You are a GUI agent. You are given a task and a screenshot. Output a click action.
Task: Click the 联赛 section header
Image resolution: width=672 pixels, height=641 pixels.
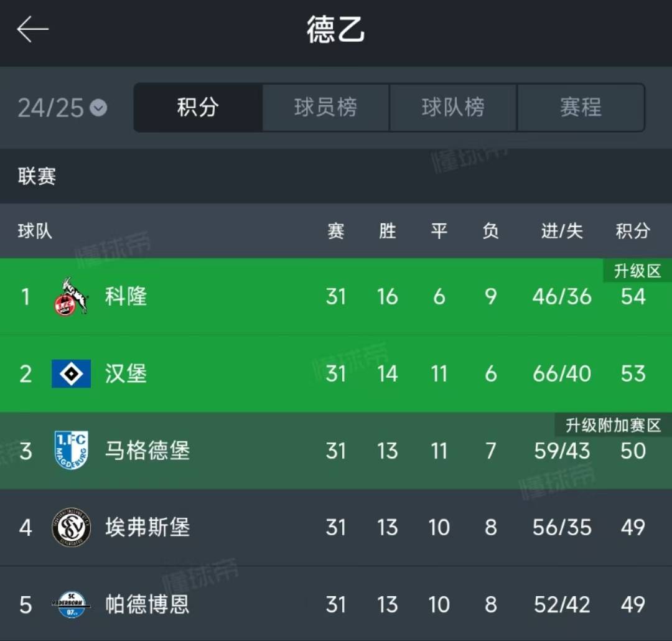pos(36,177)
